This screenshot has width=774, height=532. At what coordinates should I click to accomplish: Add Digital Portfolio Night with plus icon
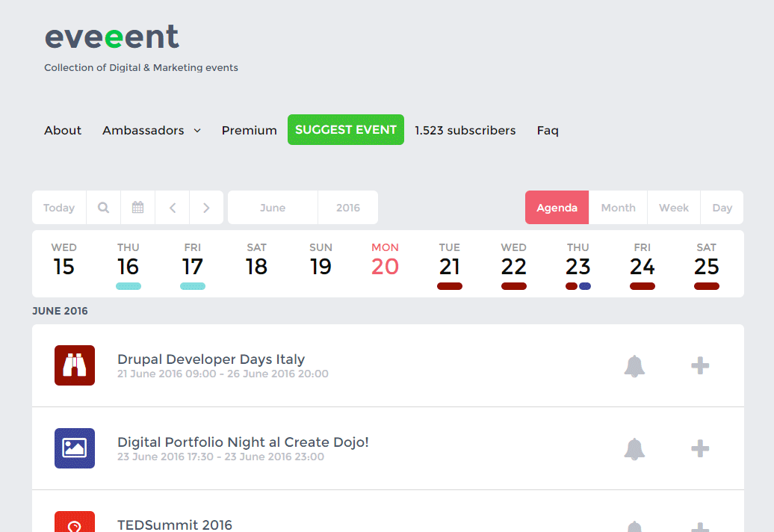[700, 448]
